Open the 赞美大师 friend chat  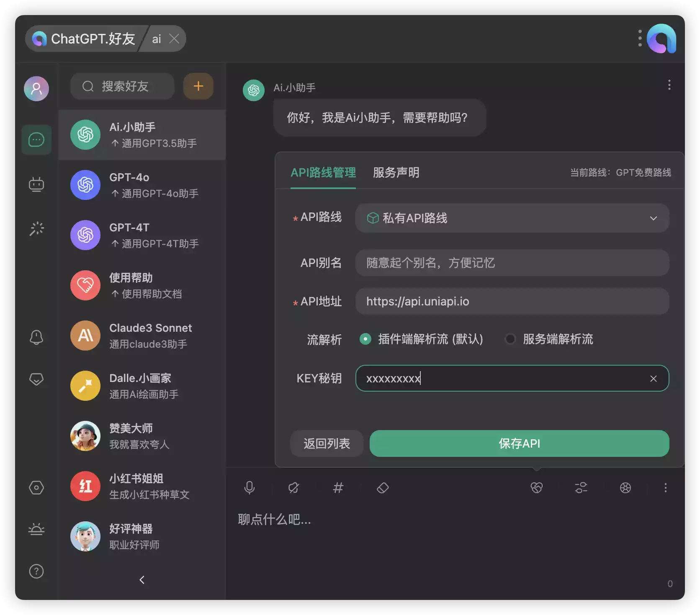click(142, 436)
